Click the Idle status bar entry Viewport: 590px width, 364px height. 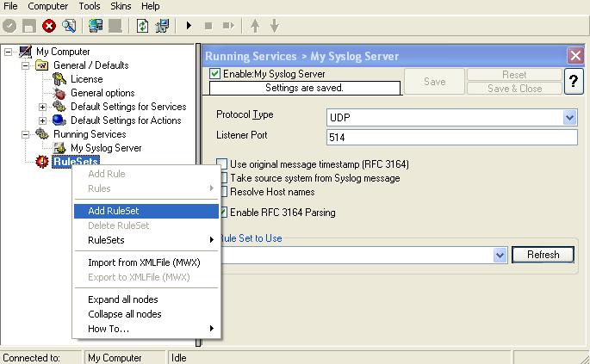click(338, 358)
